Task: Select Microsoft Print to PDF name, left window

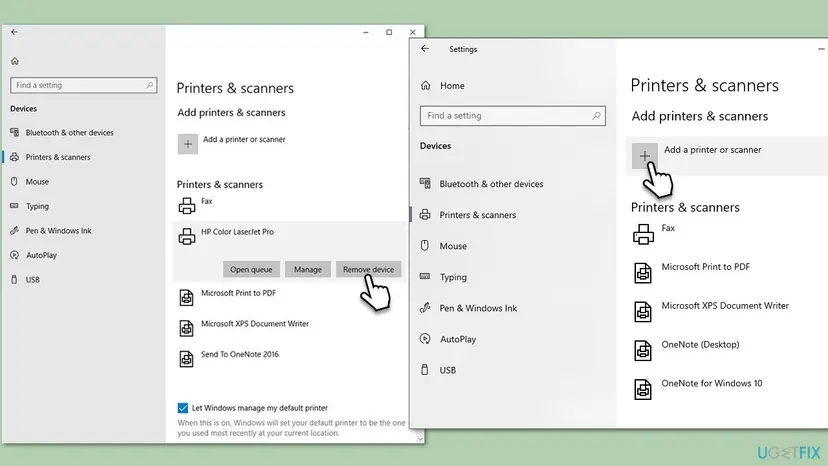Action: point(238,293)
